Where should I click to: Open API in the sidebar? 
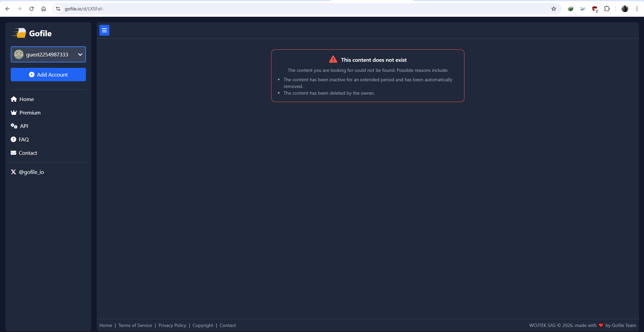coord(19,126)
